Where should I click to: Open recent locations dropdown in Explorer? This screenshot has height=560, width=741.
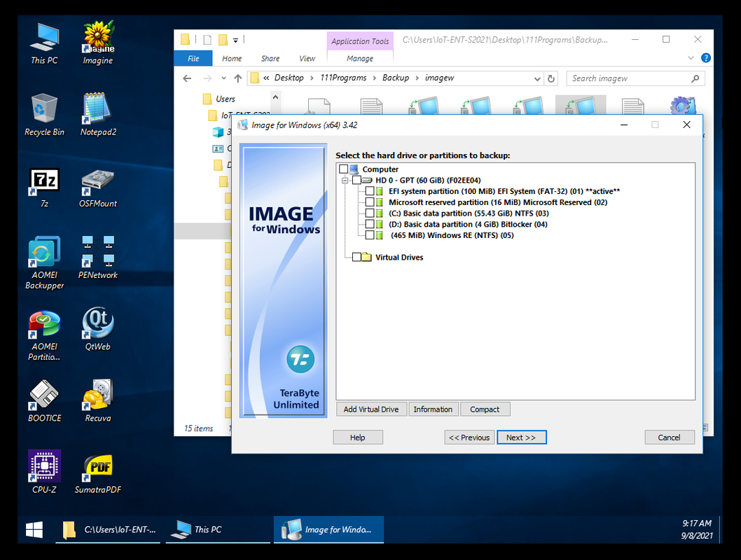[223, 78]
